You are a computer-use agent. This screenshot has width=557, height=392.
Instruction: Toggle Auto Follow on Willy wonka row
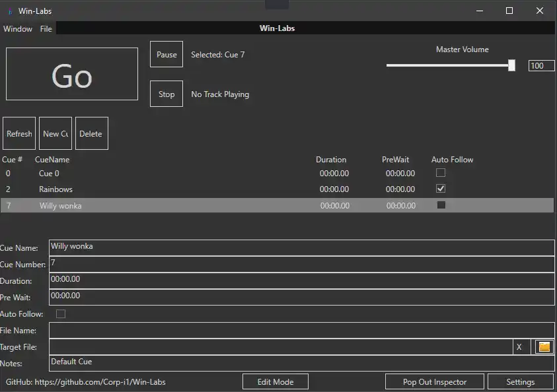click(x=441, y=205)
